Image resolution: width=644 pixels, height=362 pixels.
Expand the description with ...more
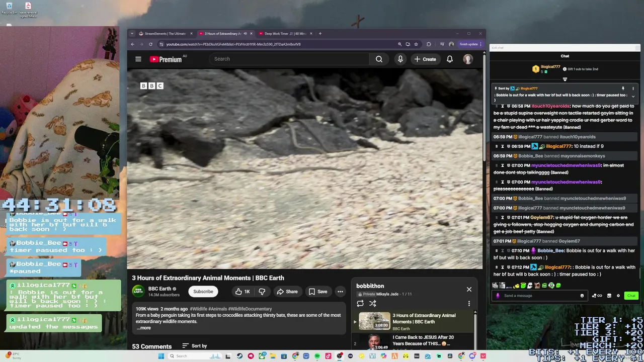[144, 328]
